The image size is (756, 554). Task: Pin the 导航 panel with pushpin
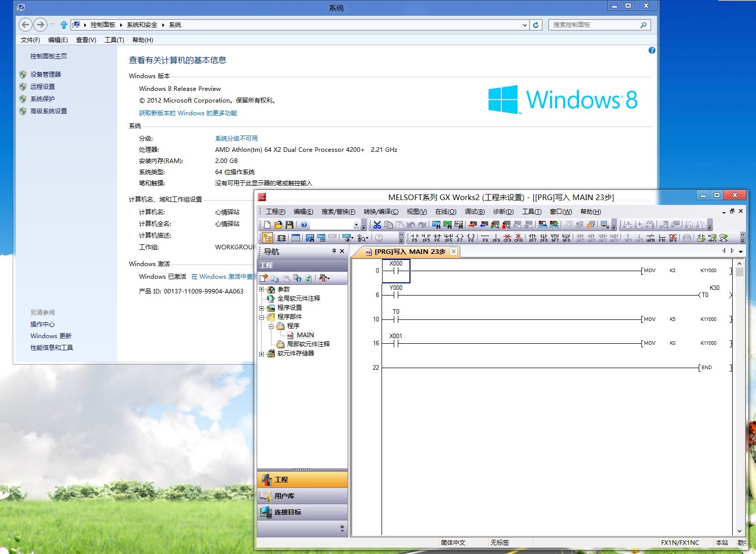(334, 251)
